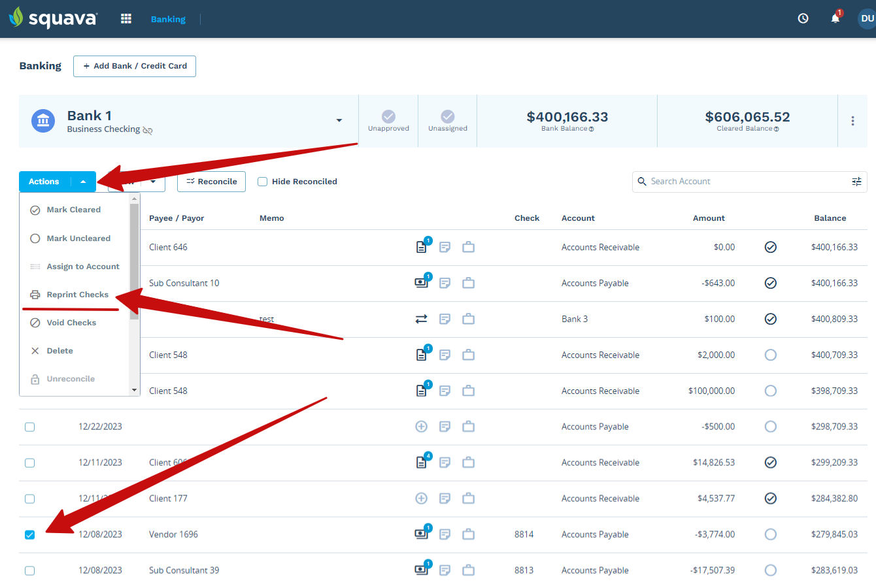Click Add Bank / Credit Card button
The height and width of the screenshot is (588, 876).
pos(135,66)
